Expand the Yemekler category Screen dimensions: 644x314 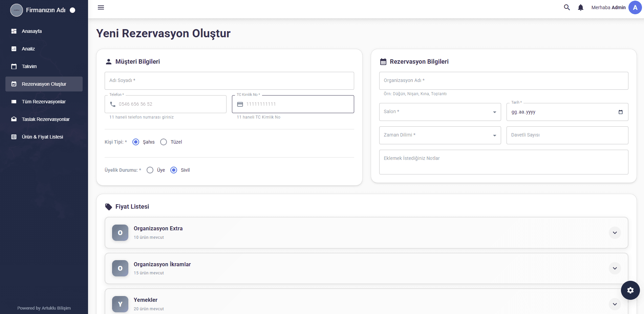[615, 304]
